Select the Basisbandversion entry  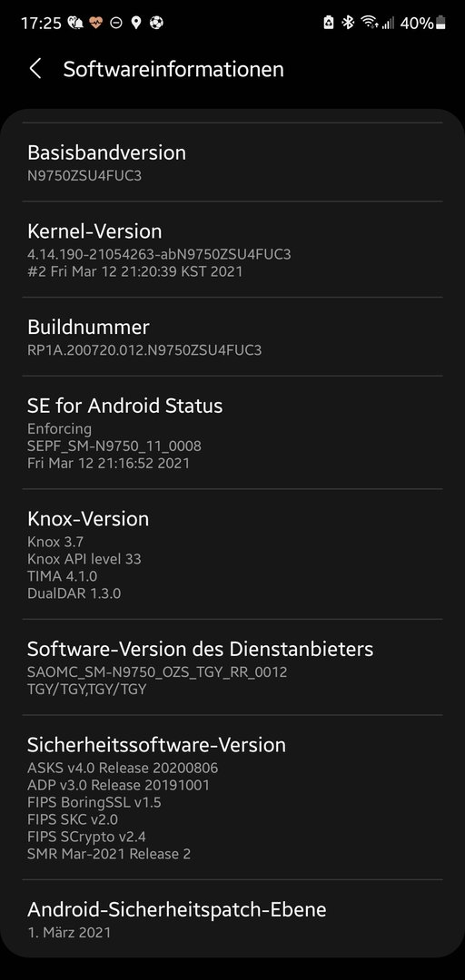[x=232, y=162]
